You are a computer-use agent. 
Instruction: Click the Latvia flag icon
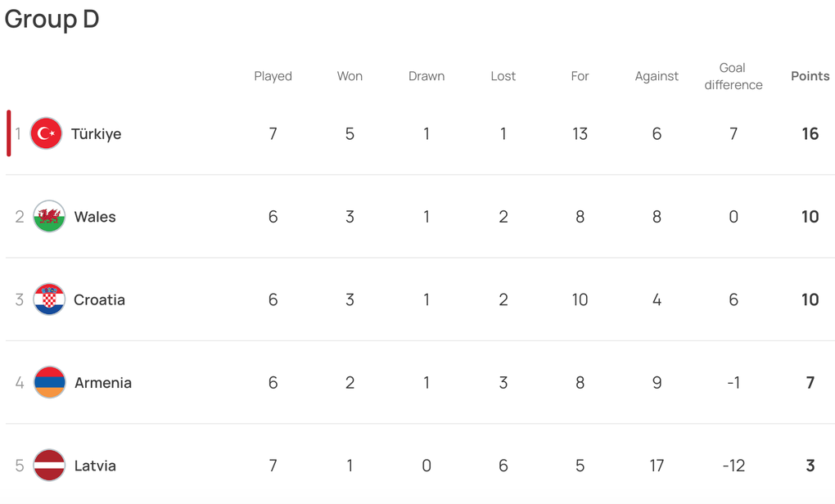tap(49, 466)
